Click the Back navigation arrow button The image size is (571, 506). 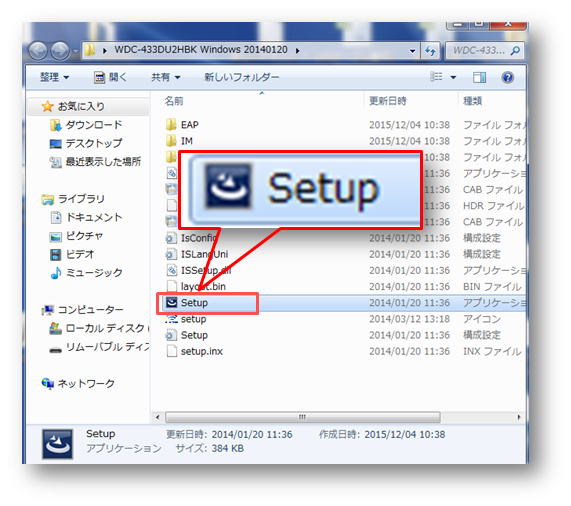(38, 51)
